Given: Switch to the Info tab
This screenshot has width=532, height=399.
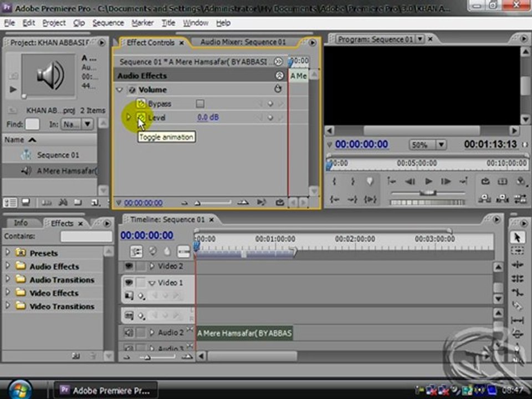Looking at the screenshot, I should (x=21, y=223).
